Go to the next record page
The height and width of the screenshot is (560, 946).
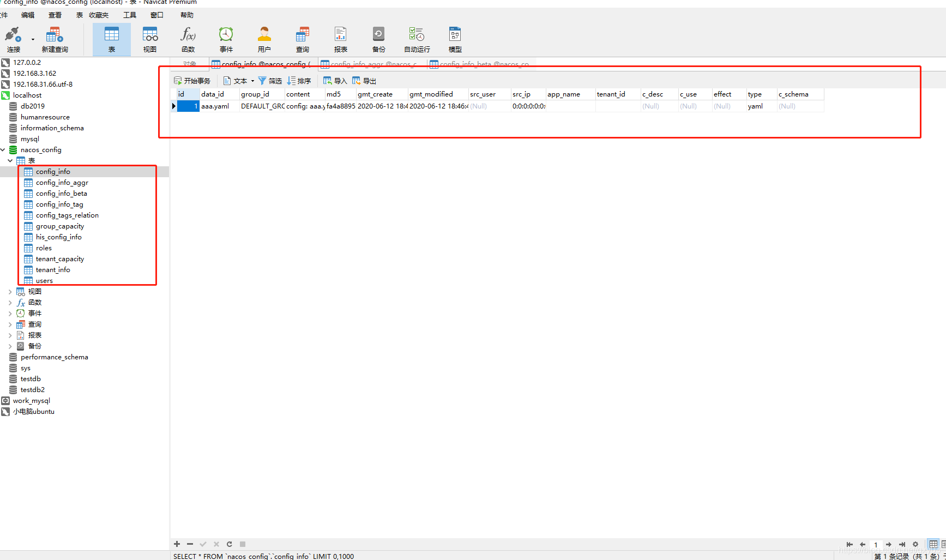tap(889, 544)
